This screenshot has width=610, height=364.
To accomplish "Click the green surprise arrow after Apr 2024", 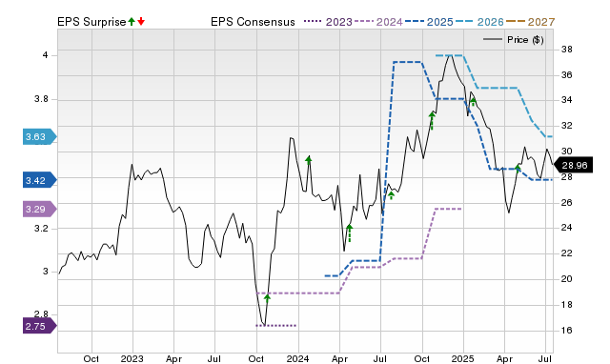I will (350, 233).
